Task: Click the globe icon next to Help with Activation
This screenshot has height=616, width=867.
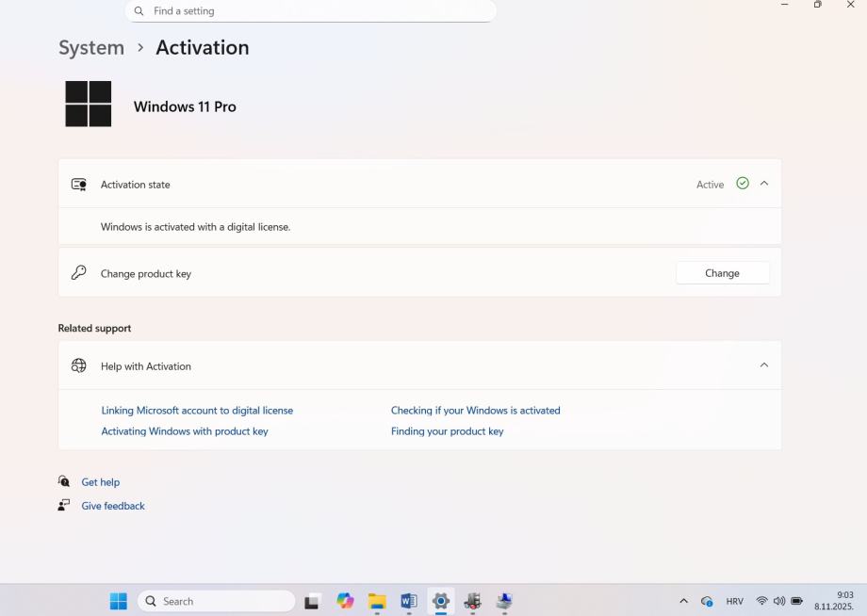Action: coord(78,365)
